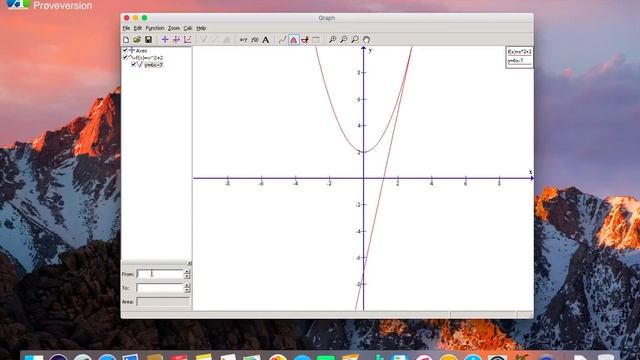
Task: Open the table tool icon
Action: [x=316, y=40]
